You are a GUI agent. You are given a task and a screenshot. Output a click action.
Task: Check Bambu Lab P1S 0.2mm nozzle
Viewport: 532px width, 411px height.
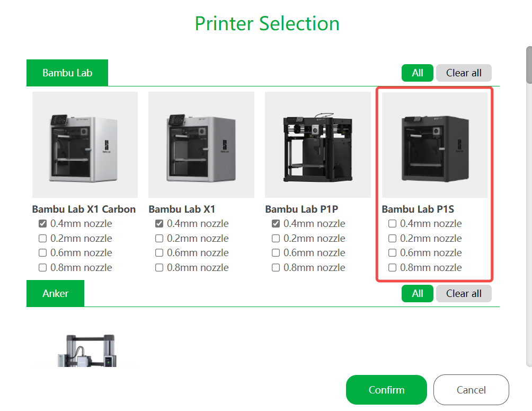coord(392,239)
